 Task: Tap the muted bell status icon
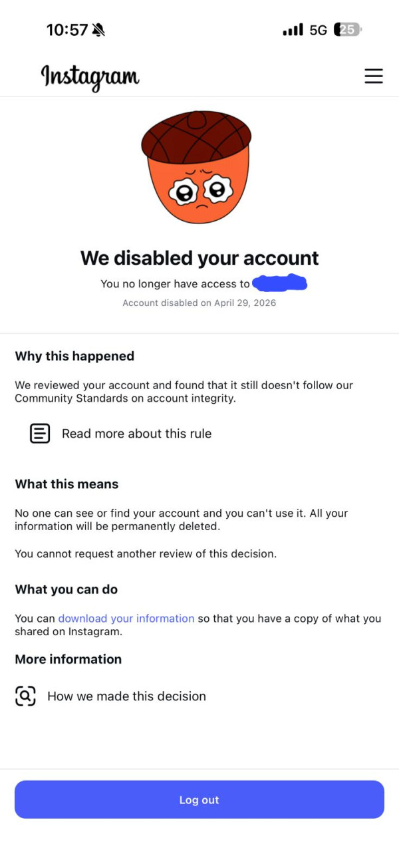(x=99, y=30)
